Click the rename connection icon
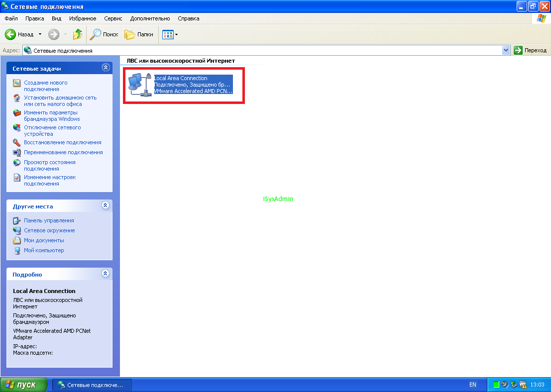The width and height of the screenshot is (551, 392). click(x=16, y=152)
